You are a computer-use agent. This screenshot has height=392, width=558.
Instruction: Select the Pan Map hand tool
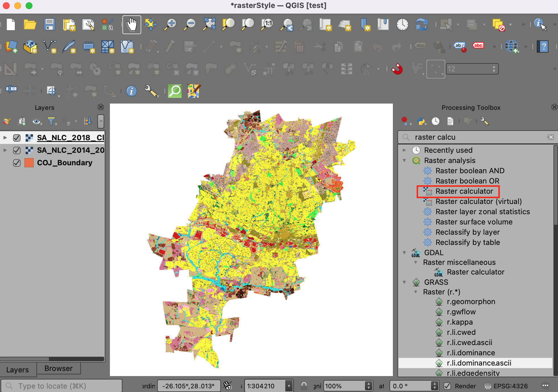coord(132,24)
